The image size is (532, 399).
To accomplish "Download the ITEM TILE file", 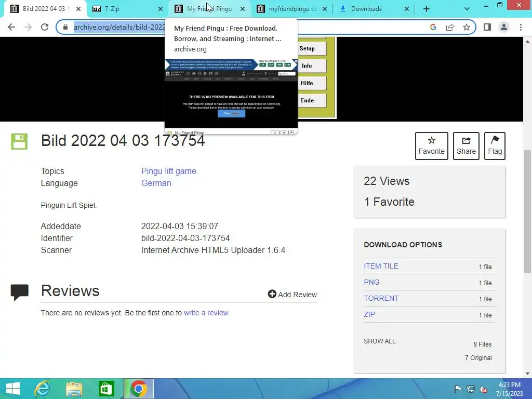I will click(381, 267).
